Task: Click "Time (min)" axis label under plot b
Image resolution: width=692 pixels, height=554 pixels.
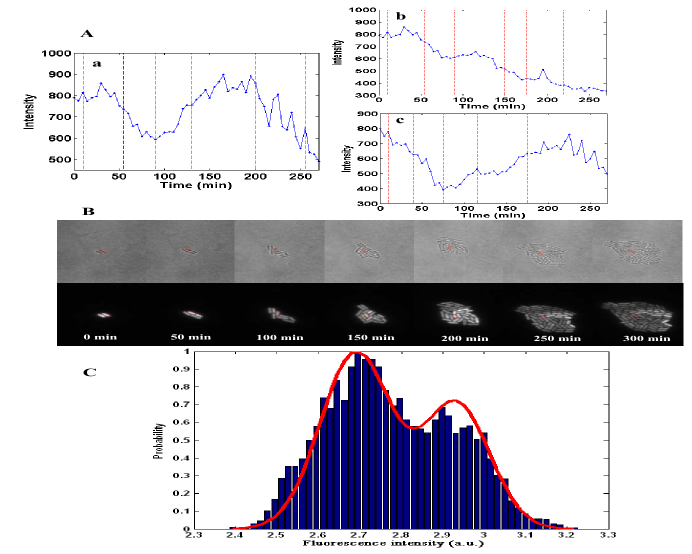Action: point(493,106)
